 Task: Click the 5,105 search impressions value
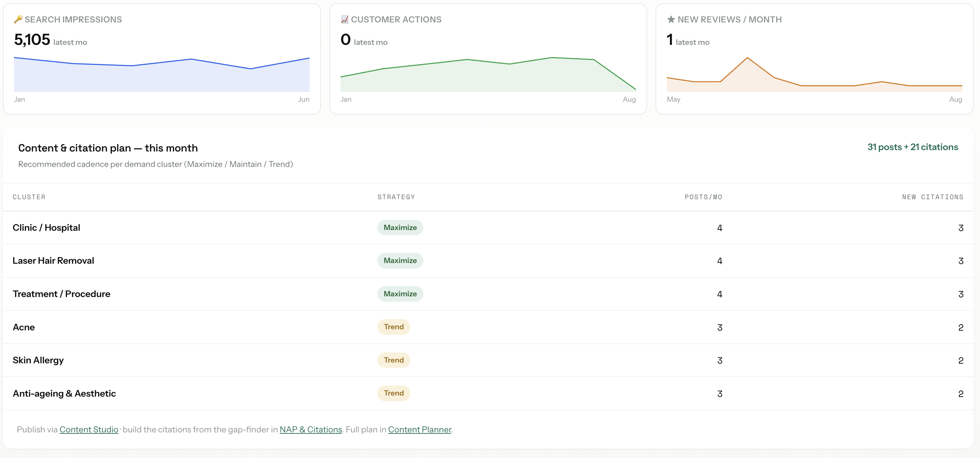tap(32, 40)
